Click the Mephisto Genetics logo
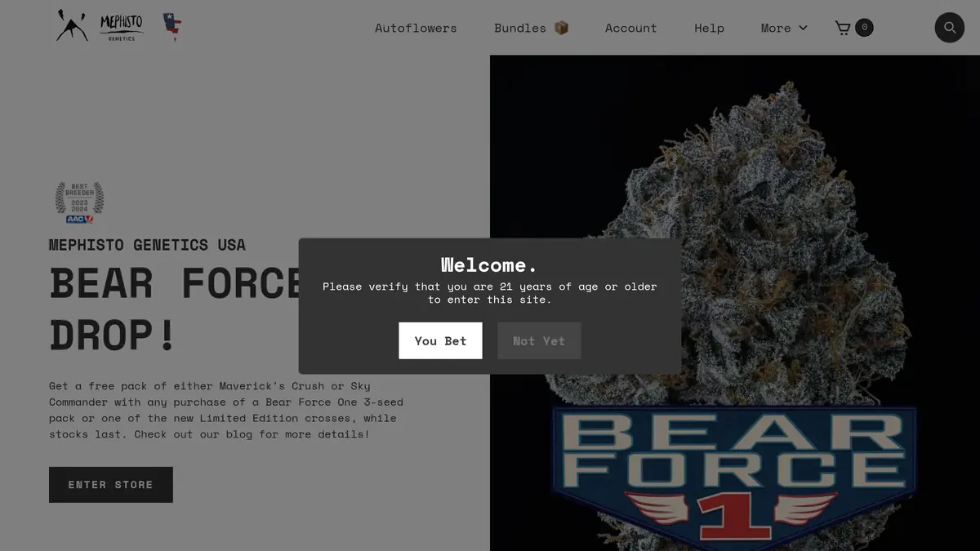The image size is (980, 551). [122, 27]
